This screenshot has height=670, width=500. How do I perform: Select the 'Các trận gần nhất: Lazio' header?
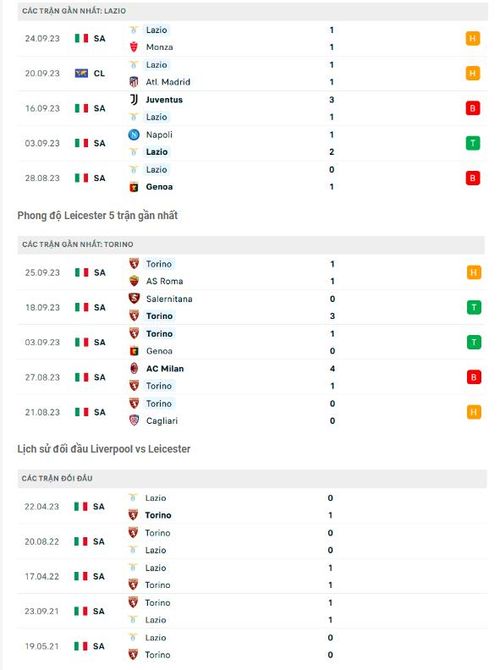point(253,11)
